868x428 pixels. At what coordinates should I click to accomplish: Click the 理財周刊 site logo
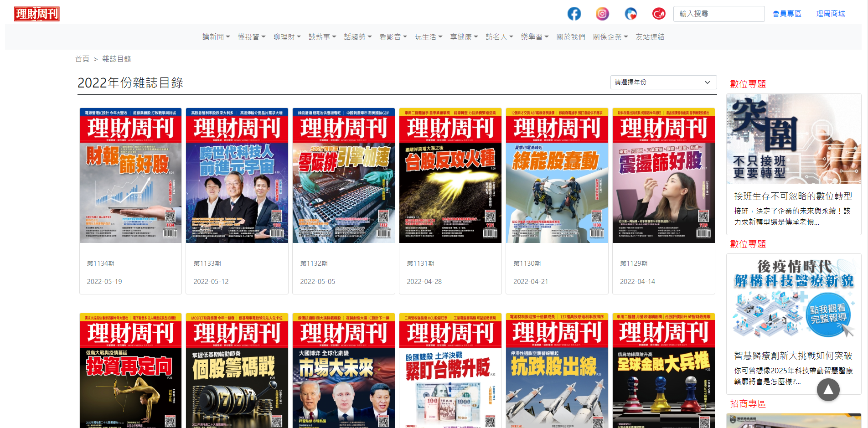pyautogui.click(x=37, y=14)
